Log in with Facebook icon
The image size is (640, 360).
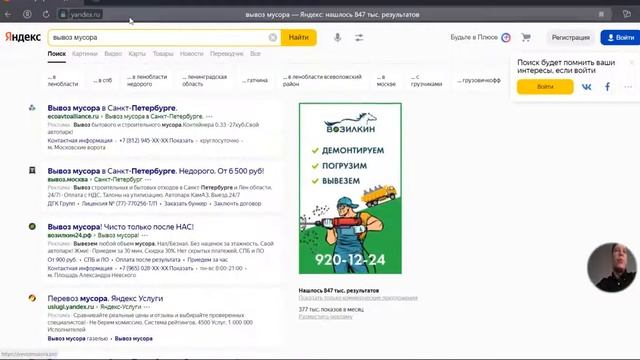click(607, 87)
